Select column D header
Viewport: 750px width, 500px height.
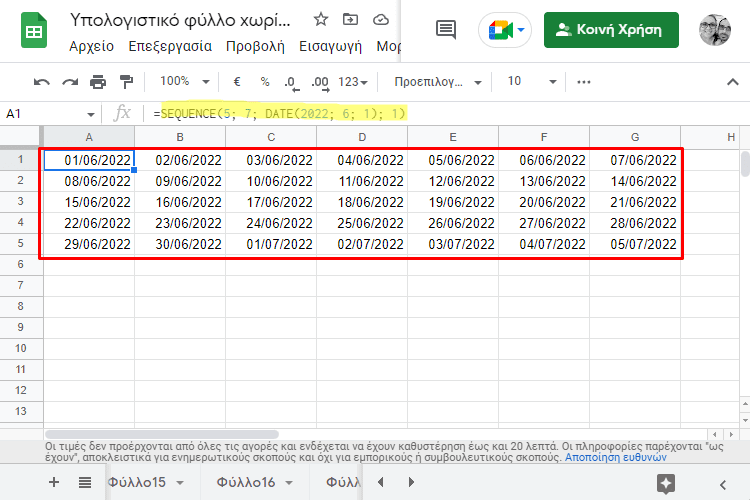coord(362,137)
